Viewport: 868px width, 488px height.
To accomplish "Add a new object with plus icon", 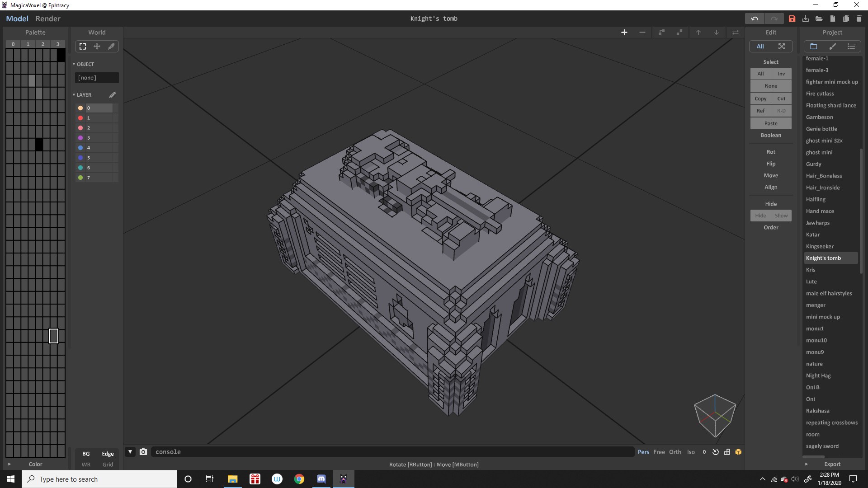I will (x=624, y=33).
